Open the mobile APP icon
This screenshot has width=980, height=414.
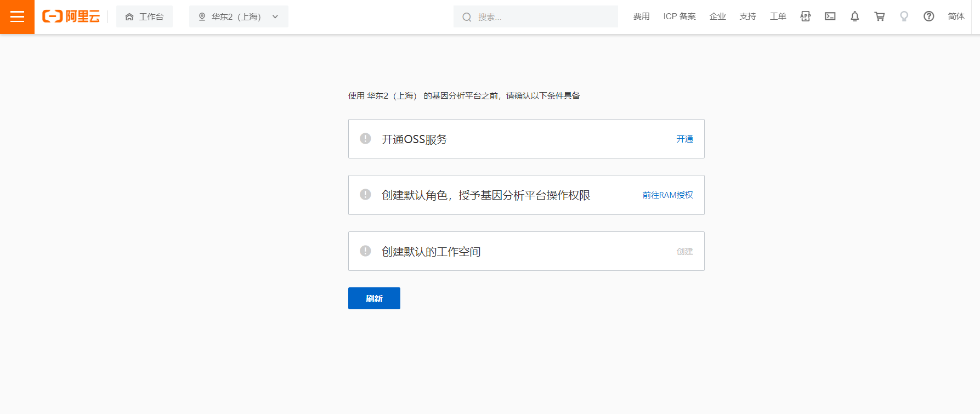click(805, 16)
